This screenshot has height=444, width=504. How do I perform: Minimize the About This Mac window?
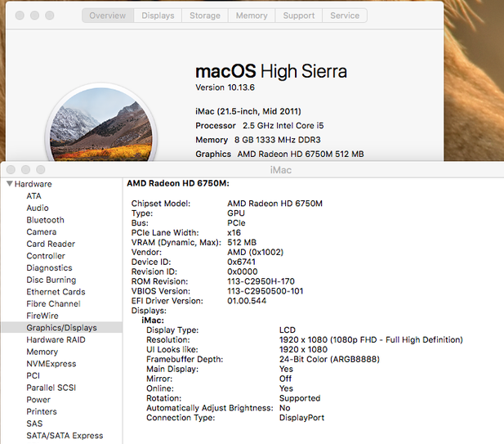34,15
